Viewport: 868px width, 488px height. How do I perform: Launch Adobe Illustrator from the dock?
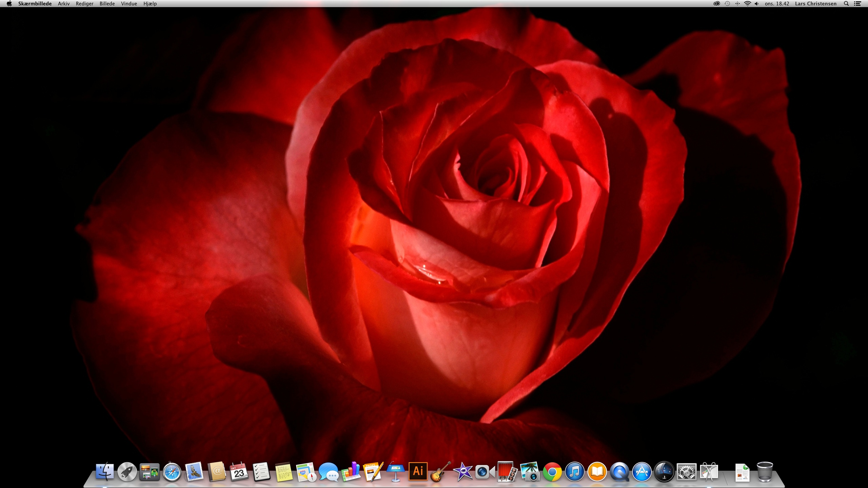pyautogui.click(x=418, y=471)
